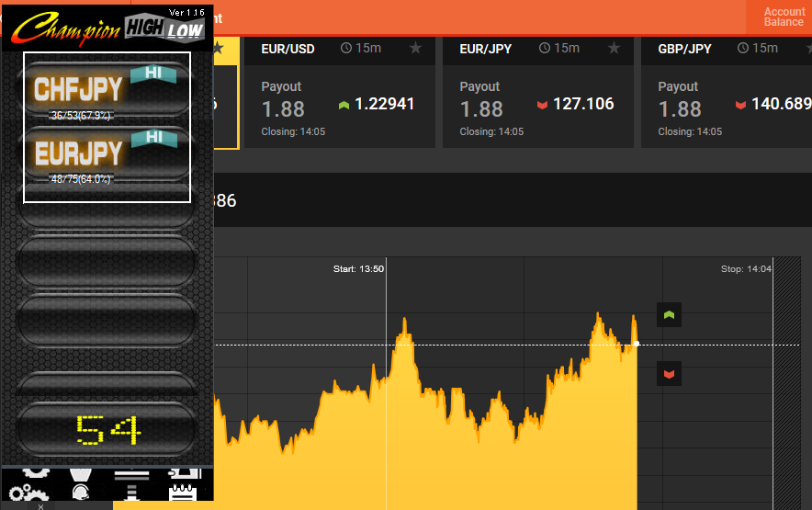The image size is (812, 510).
Task: Toggle the star on the EUR/JPY card
Action: pyautogui.click(x=614, y=48)
